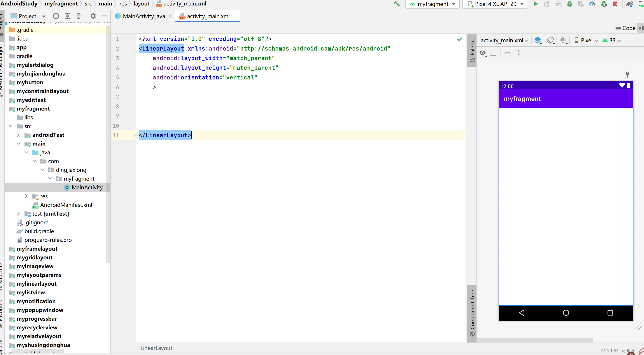
Task: Click the Debug app bug icon
Action: point(569,4)
